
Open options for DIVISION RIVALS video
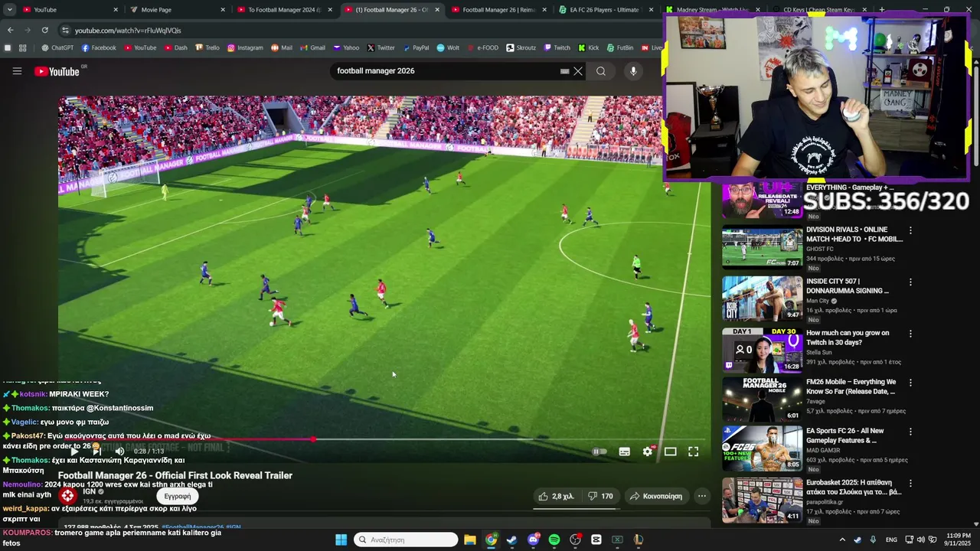coord(910,230)
